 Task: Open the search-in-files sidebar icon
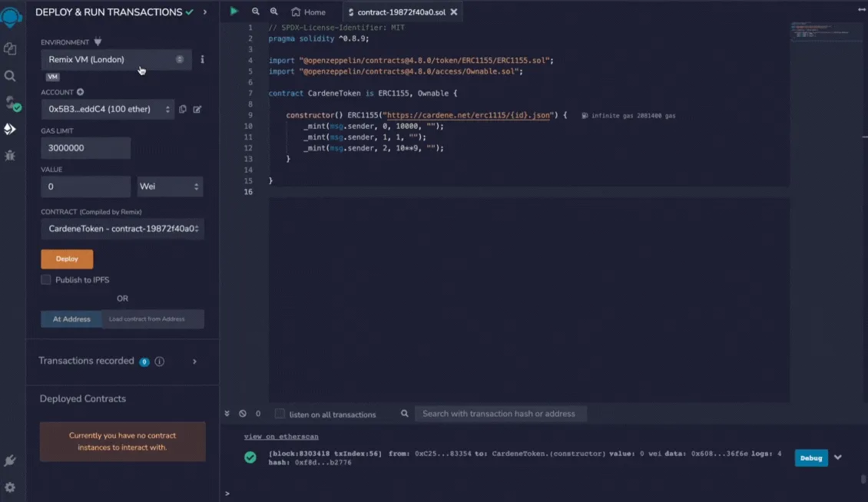pos(10,76)
